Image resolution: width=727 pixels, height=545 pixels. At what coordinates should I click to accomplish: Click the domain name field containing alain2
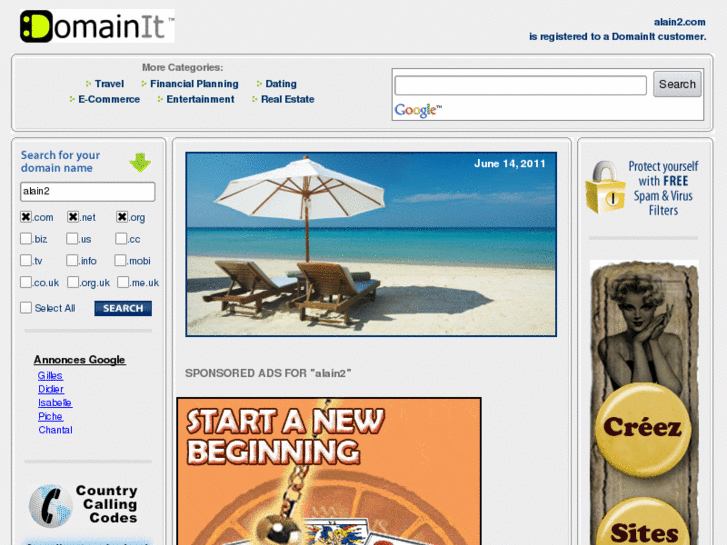tap(88, 192)
